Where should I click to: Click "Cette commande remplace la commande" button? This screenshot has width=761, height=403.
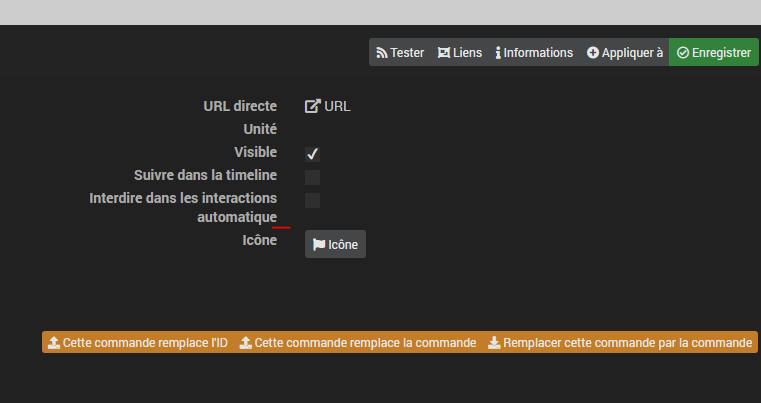tap(358, 343)
